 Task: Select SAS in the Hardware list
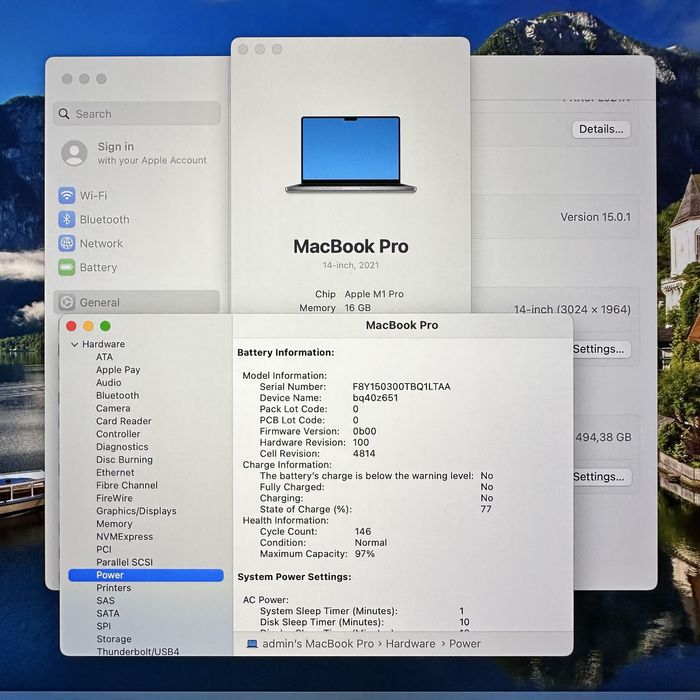click(105, 601)
